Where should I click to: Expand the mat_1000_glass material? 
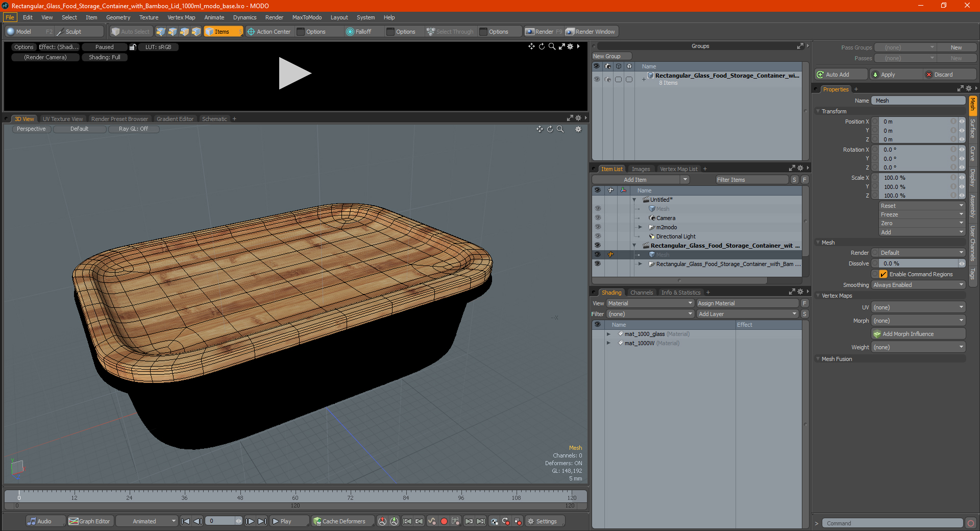coord(608,334)
